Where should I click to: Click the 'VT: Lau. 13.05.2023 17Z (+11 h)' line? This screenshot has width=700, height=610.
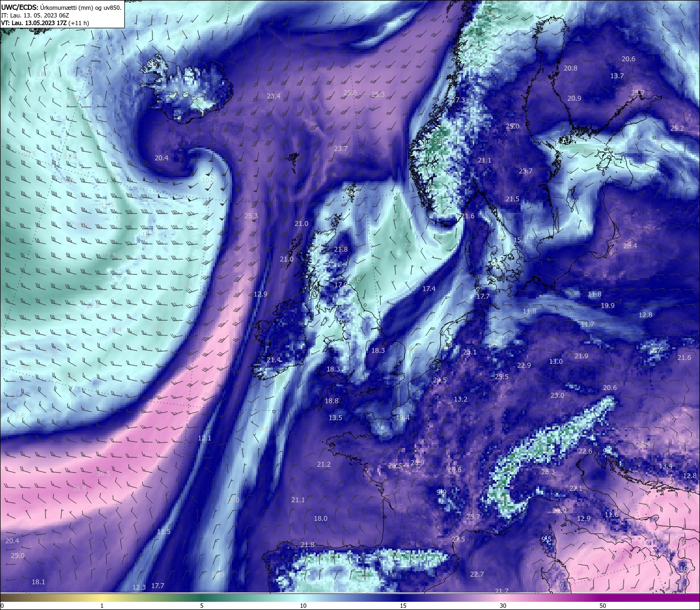[x=45, y=23]
